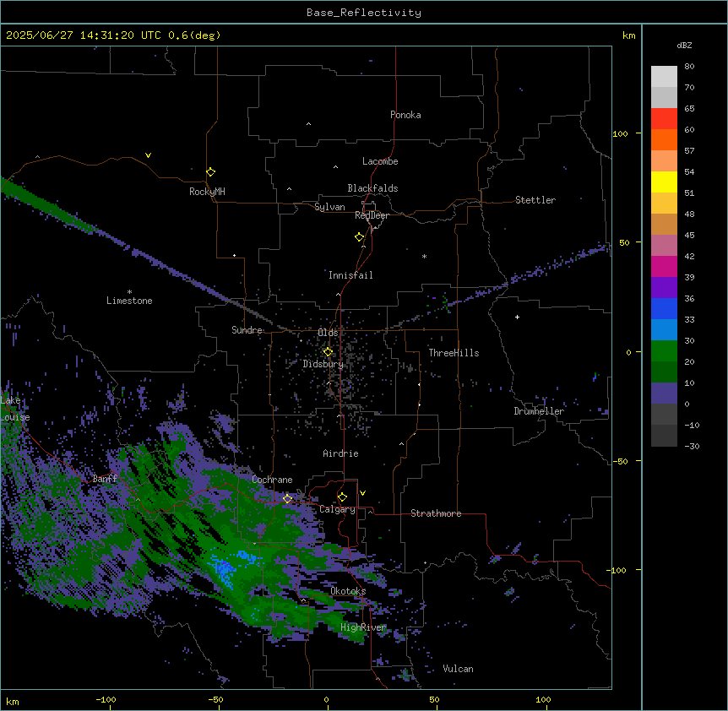Pick the light blue 30-33 dBZ swatch
This screenshot has height=711, width=728.
point(664,330)
